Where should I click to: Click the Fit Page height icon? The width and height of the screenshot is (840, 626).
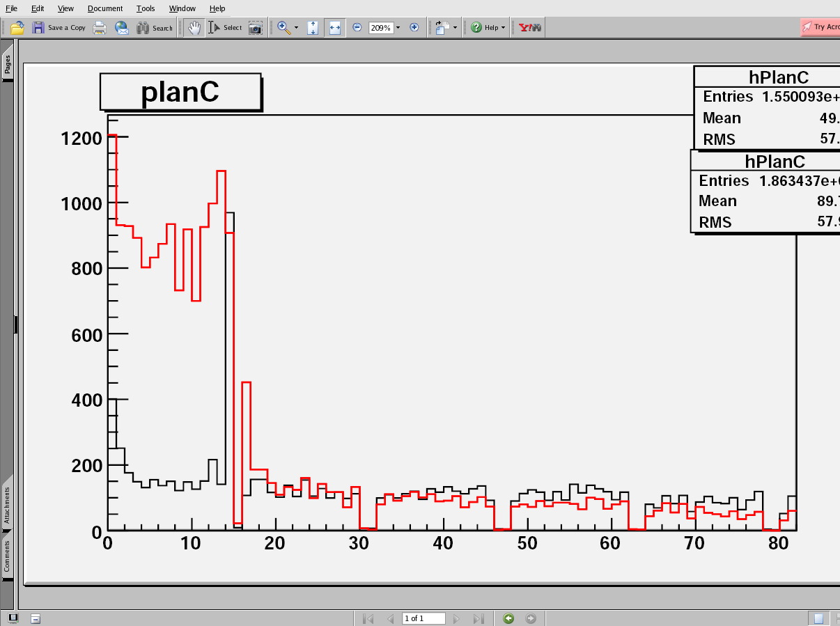(x=313, y=28)
